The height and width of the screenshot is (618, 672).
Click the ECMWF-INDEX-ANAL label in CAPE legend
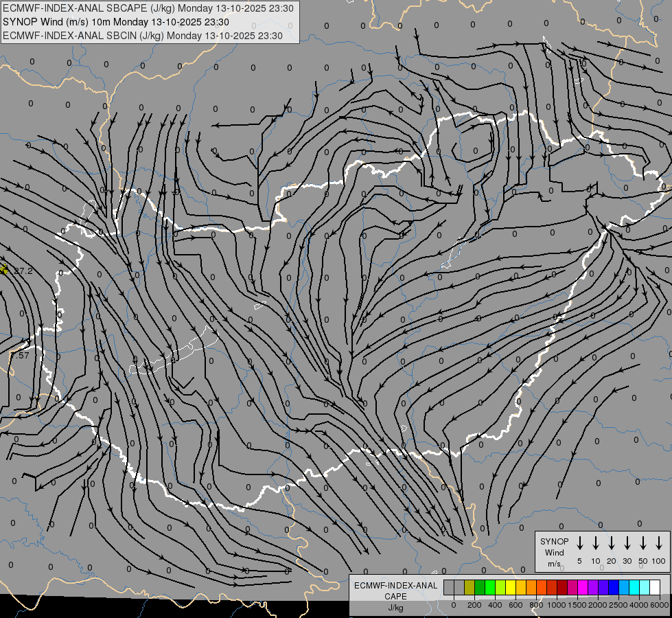click(x=395, y=586)
